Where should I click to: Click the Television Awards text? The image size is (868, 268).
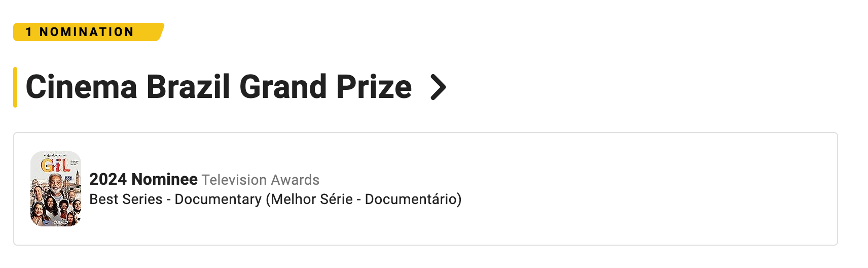[261, 180]
